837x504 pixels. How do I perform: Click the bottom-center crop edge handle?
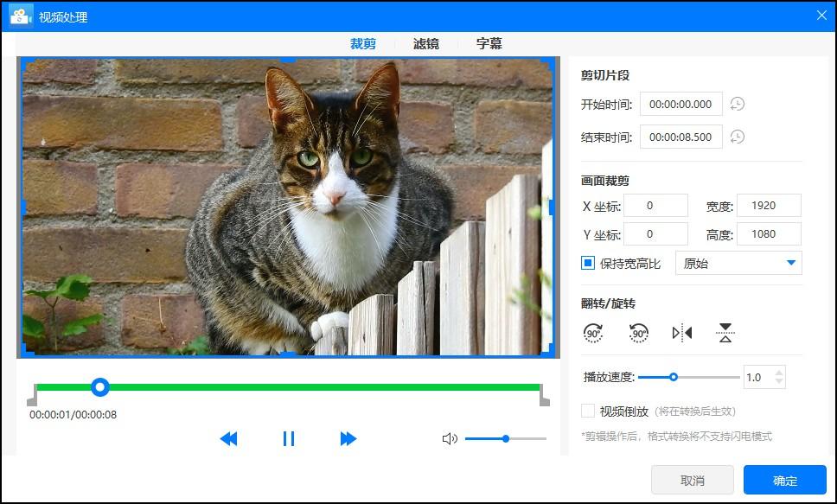pyautogui.click(x=288, y=354)
